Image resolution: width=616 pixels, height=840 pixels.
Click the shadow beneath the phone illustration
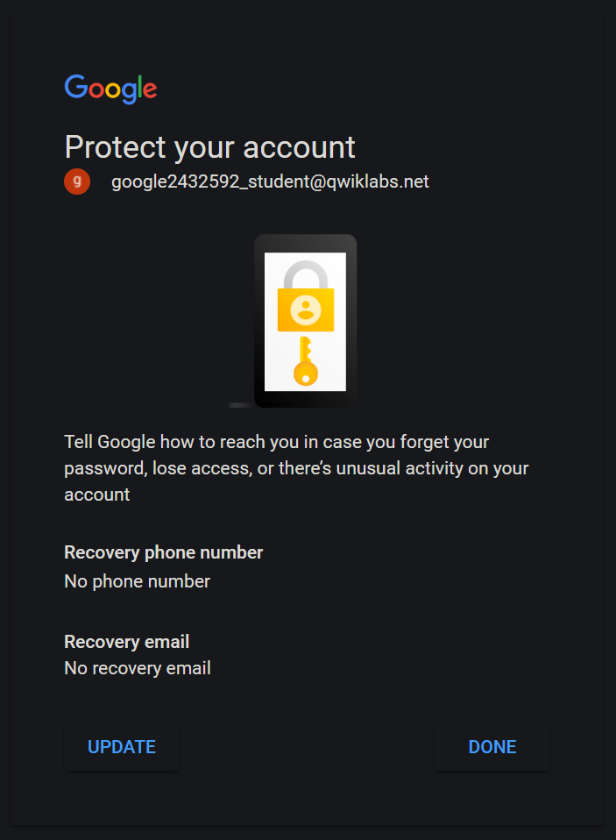coord(241,405)
